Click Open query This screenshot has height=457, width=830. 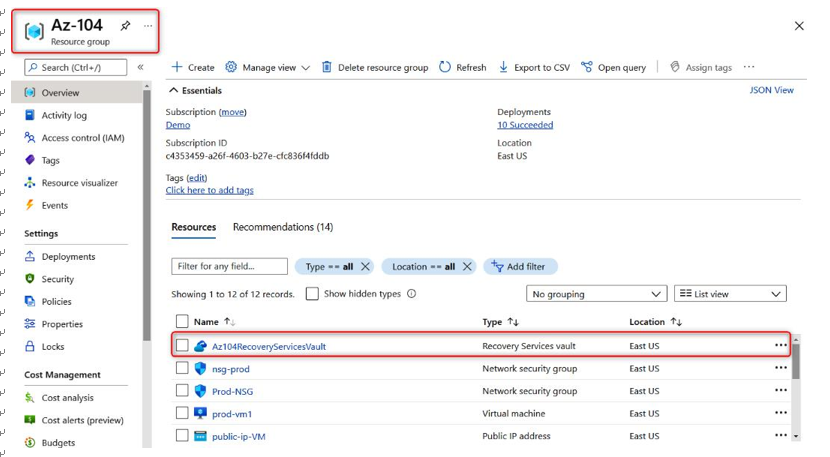tap(613, 67)
